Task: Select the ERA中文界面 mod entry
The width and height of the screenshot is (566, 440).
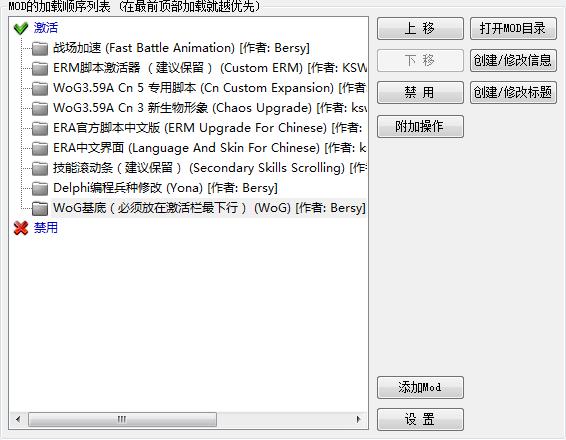Action: click(209, 148)
